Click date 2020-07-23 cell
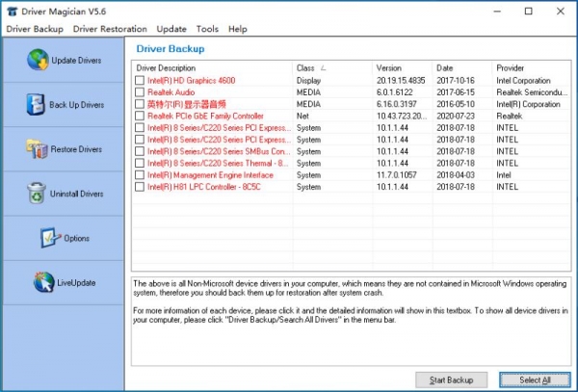578x392 pixels. pos(456,116)
